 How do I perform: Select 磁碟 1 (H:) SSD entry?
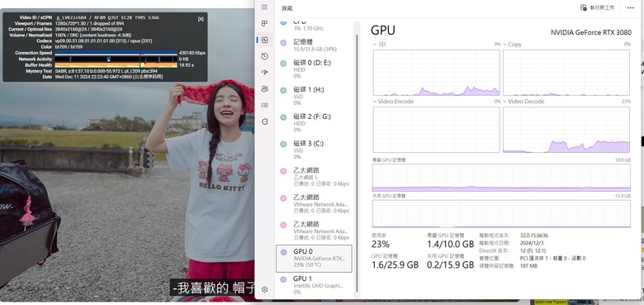[315, 96]
